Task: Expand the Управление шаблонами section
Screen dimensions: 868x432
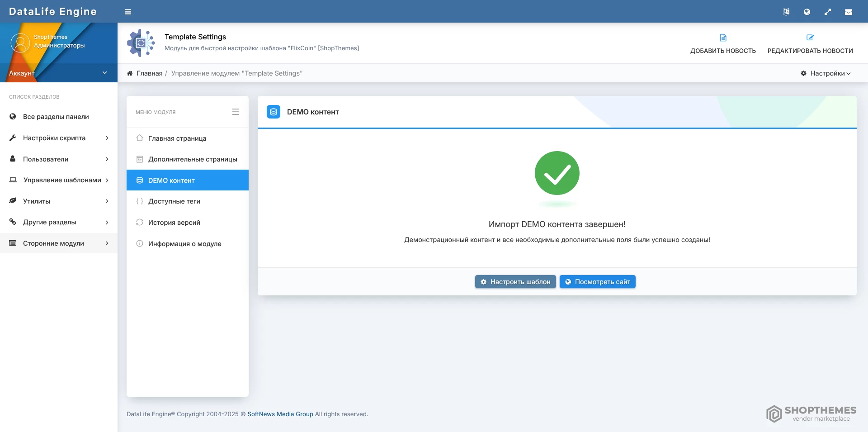Action: (x=59, y=180)
